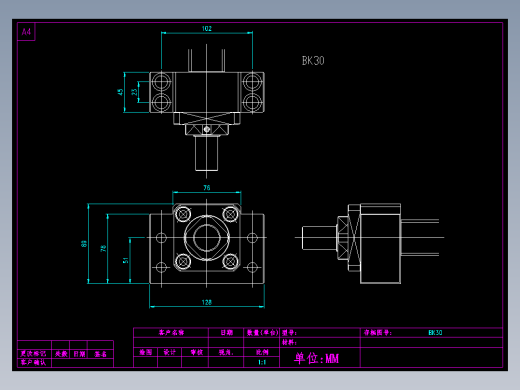Select the 102 dimension text
The width and height of the screenshot is (520, 390).
(207, 29)
